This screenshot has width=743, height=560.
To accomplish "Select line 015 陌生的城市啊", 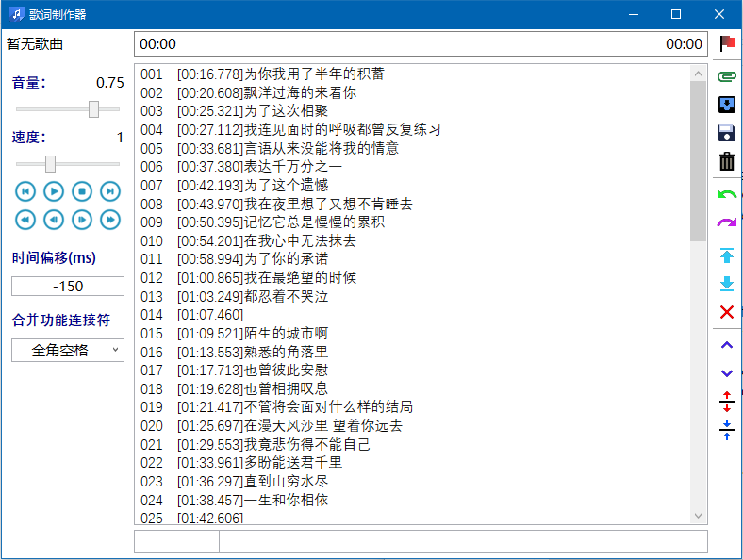I will coord(412,334).
